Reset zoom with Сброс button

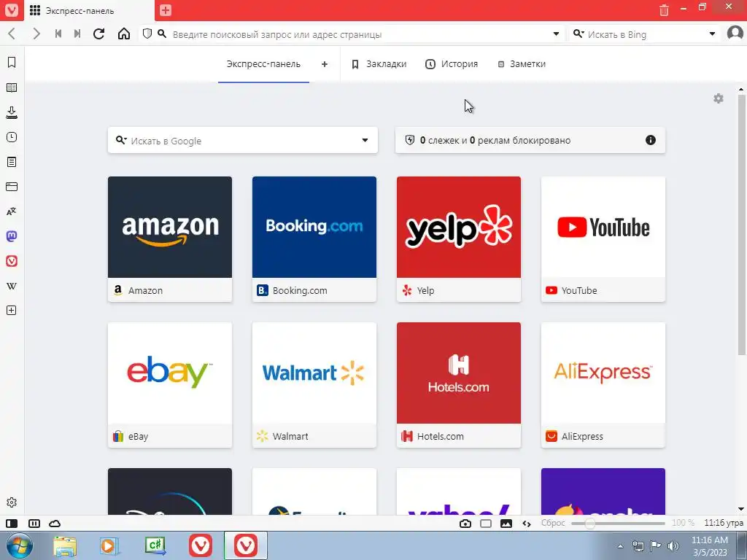tap(553, 523)
